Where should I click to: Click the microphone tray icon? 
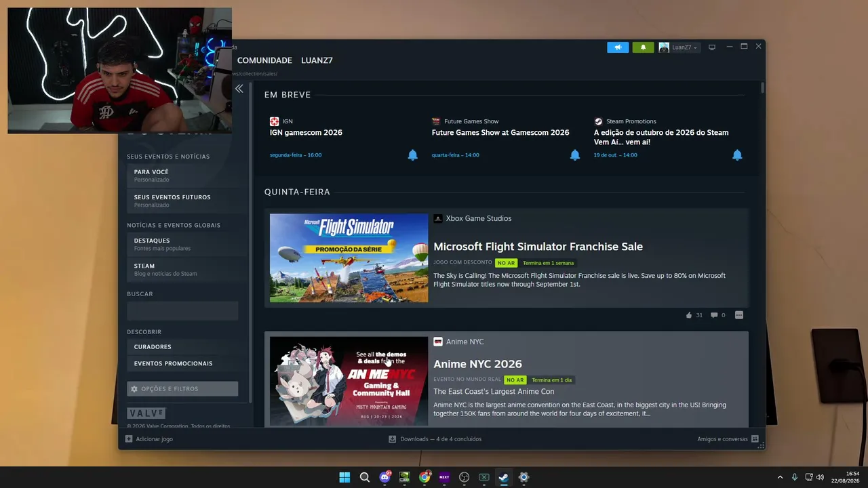pos(795,477)
